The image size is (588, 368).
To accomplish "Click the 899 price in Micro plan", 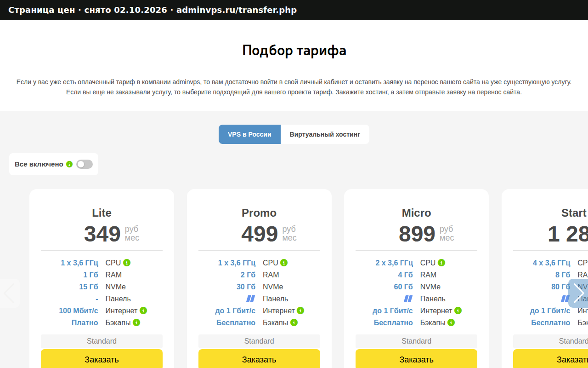I will click(417, 234).
